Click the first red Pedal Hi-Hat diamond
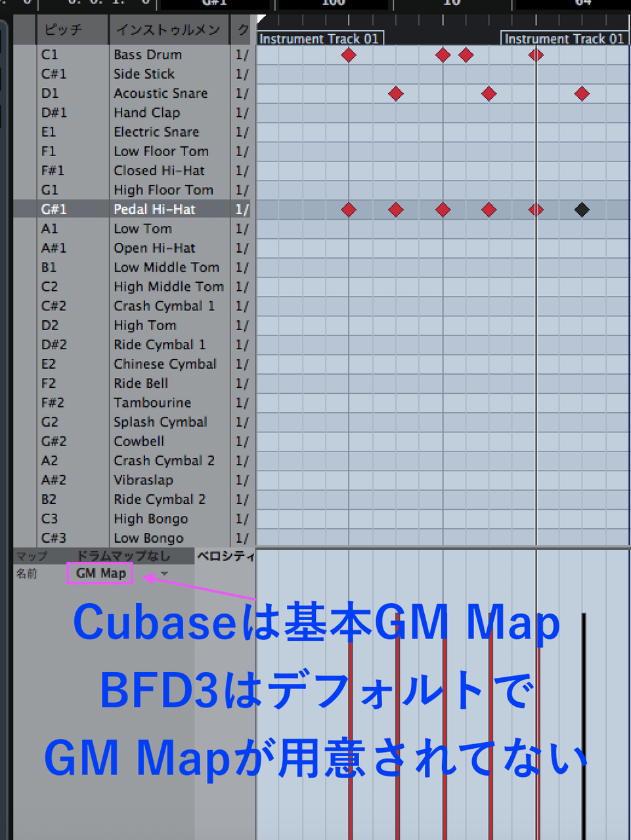The height and width of the screenshot is (840, 631). coord(349,209)
